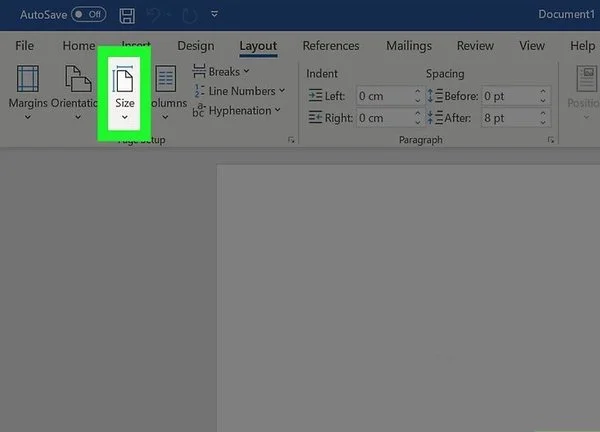Increase Indent Left value

(x=417, y=91)
